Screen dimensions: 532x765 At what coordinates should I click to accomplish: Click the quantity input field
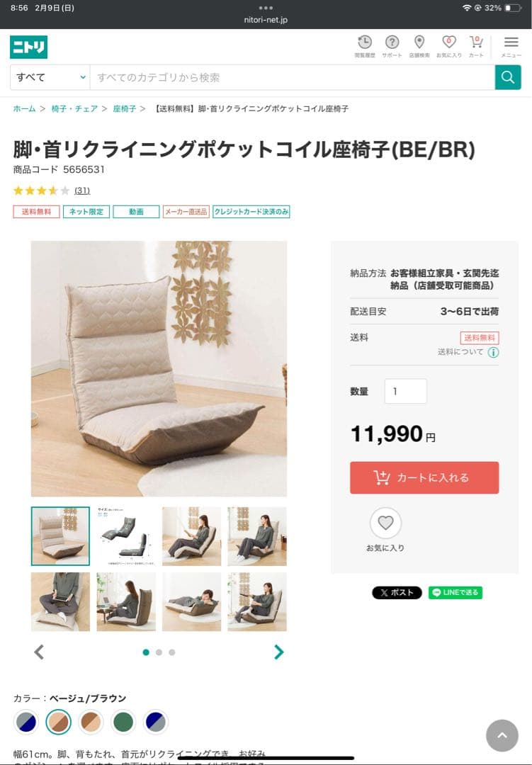point(406,391)
